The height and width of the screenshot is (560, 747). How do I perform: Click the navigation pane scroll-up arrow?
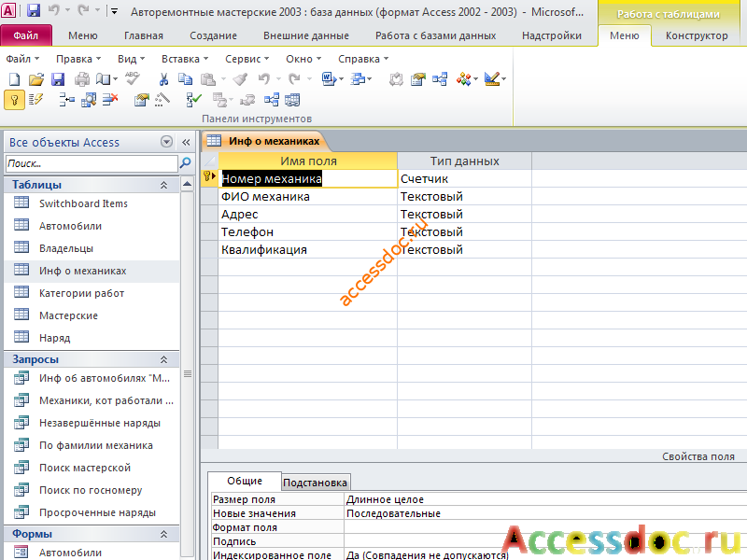click(x=188, y=184)
